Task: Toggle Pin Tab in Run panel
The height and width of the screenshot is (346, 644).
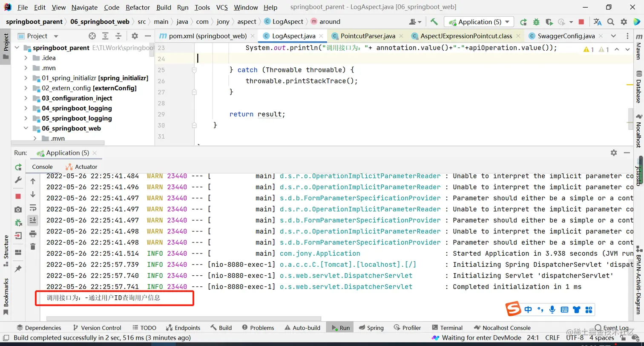Action: click(x=18, y=269)
